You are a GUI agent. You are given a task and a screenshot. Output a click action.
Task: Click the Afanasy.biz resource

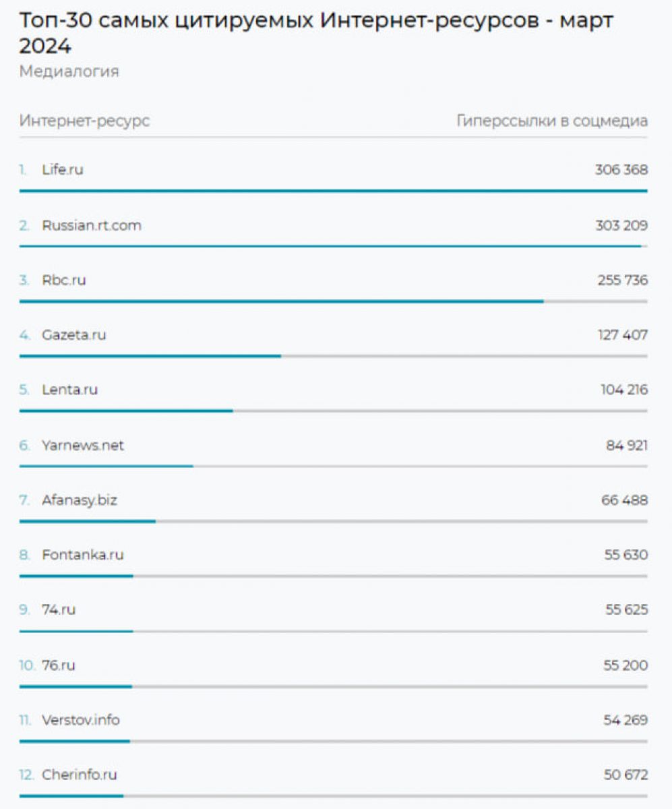(80, 500)
